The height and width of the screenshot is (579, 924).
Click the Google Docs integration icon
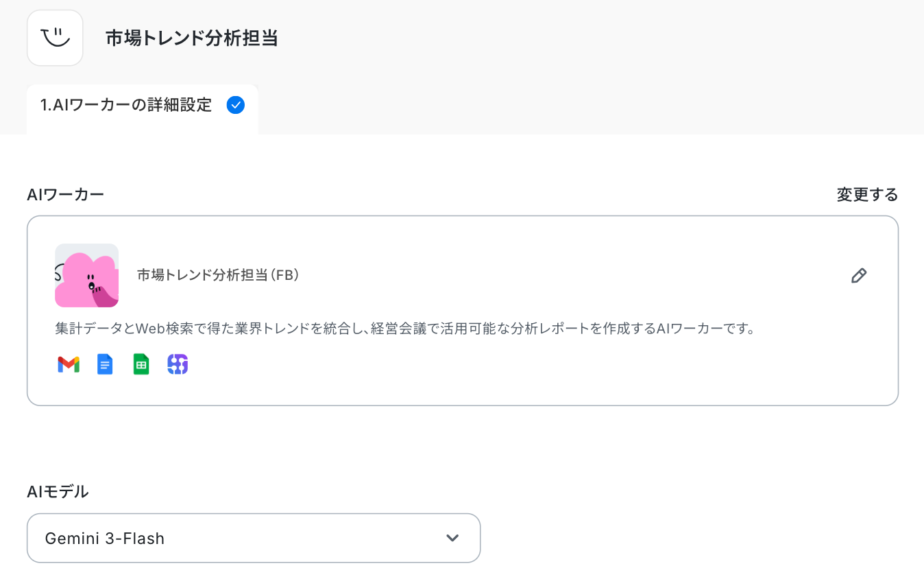click(105, 364)
